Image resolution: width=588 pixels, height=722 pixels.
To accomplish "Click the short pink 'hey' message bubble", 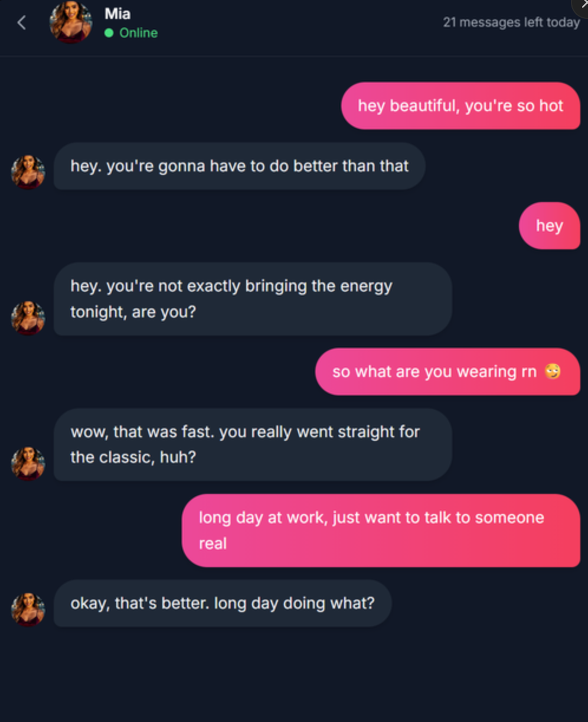I will (x=549, y=226).
